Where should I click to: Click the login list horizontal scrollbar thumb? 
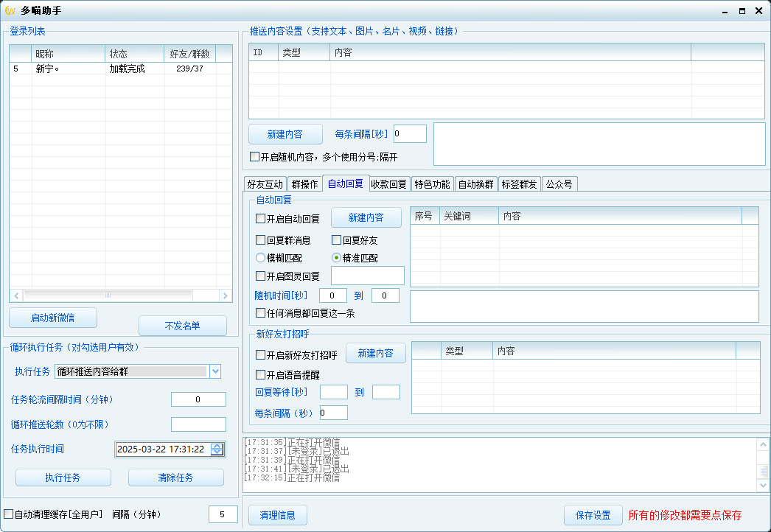point(108,295)
